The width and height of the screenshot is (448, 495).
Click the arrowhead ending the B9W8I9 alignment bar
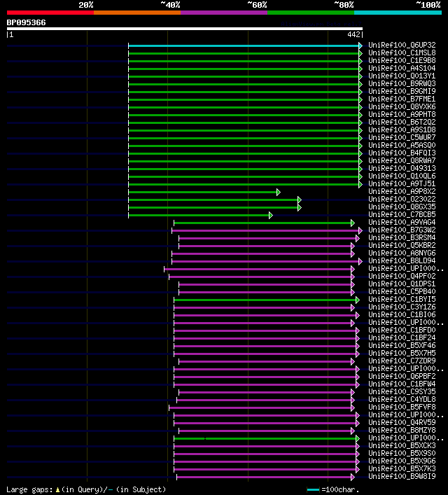353,477
